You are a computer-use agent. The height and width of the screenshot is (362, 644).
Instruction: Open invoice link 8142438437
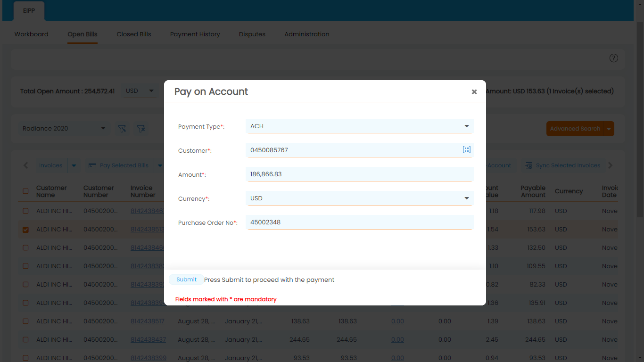tap(149, 339)
